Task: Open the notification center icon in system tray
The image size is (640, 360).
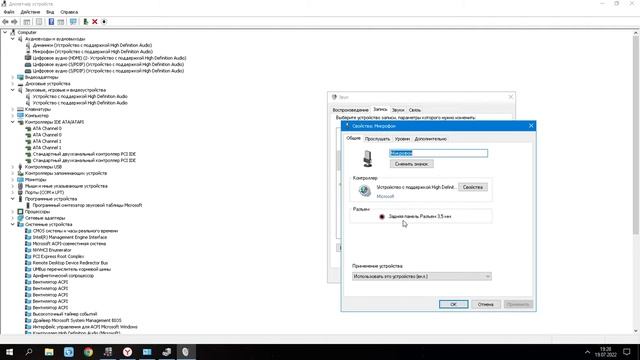Action: (x=627, y=352)
